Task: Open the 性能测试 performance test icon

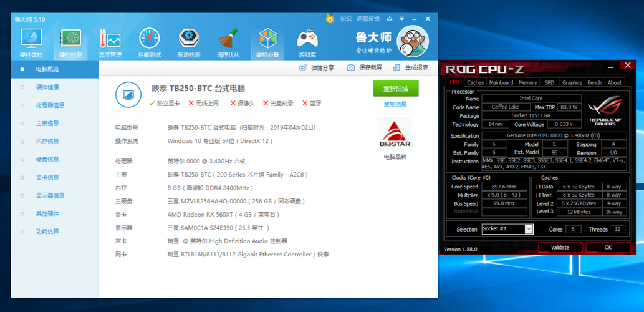Action: (149, 43)
